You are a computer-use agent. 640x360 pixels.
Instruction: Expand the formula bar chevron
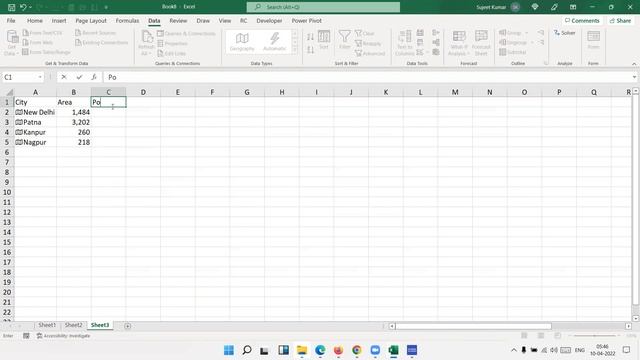634,77
